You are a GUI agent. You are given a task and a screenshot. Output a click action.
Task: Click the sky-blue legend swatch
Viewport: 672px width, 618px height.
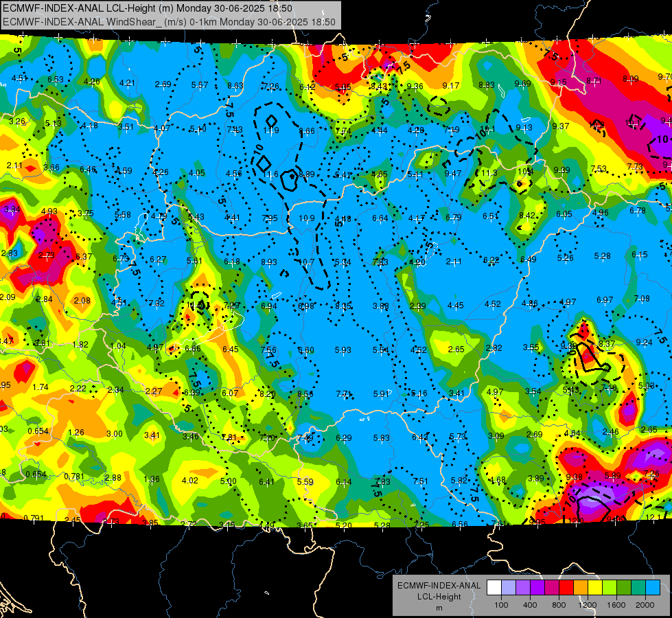click(x=653, y=588)
